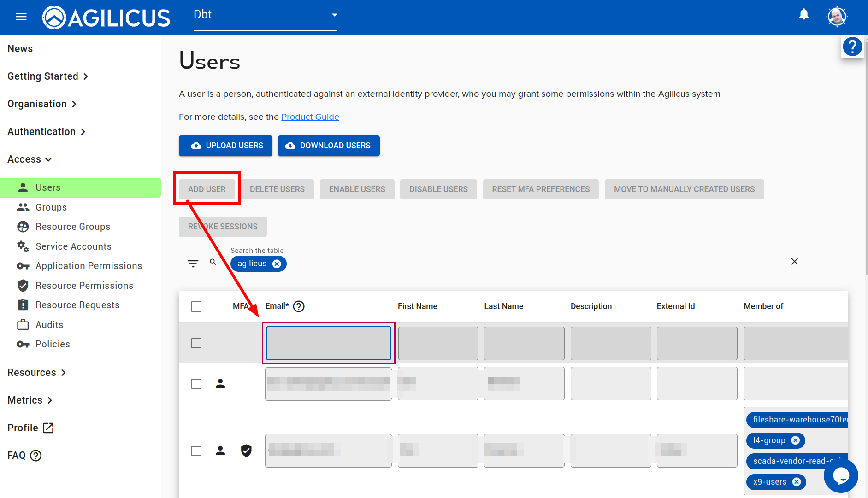Go to Groups in the sidebar
Viewport: 868px width, 498px height.
click(x=51, y=207)
